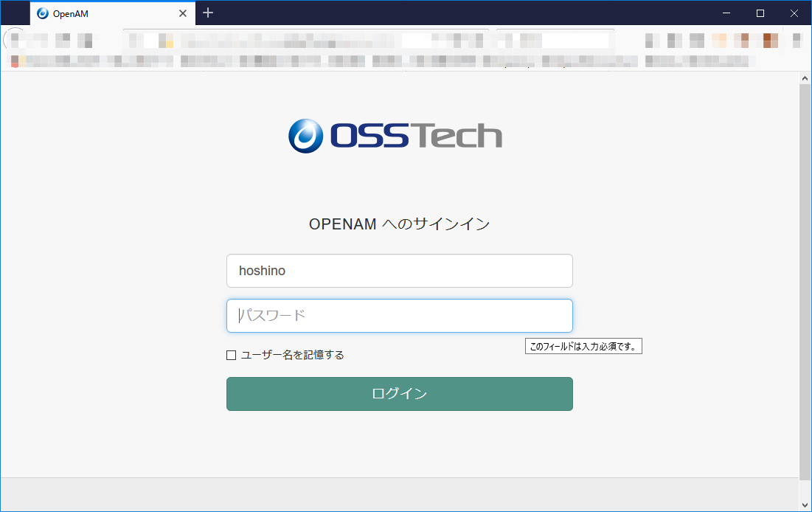Minimize the browser window
Image resolution: width=812 pixels, height=512 pixels.
(726, 13)
